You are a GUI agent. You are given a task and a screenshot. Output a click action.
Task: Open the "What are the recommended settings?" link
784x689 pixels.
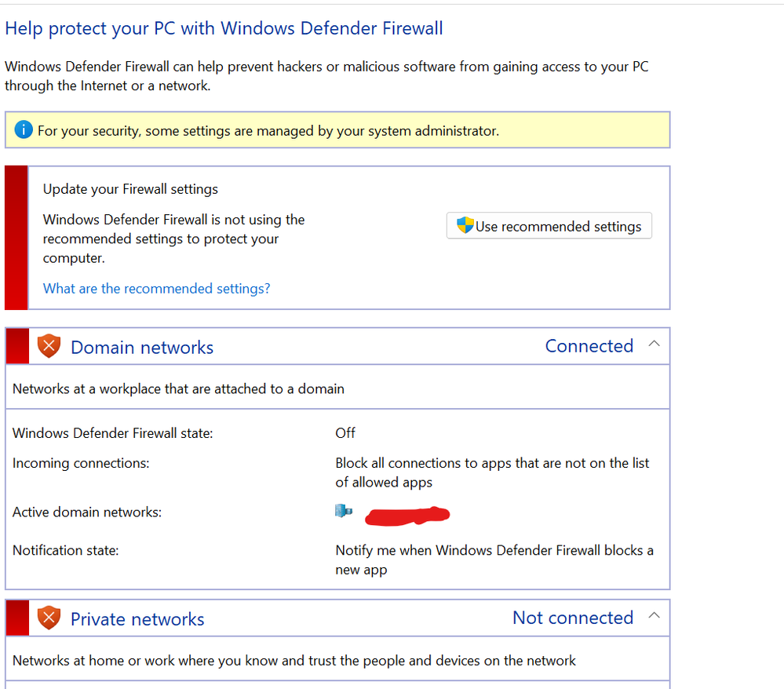[156, 289]
